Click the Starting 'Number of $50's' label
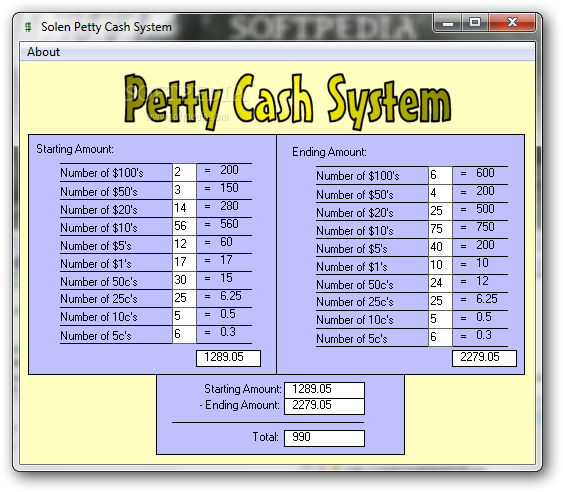The height and width of the screenshot is (492, 563). [x=99, y=192]
